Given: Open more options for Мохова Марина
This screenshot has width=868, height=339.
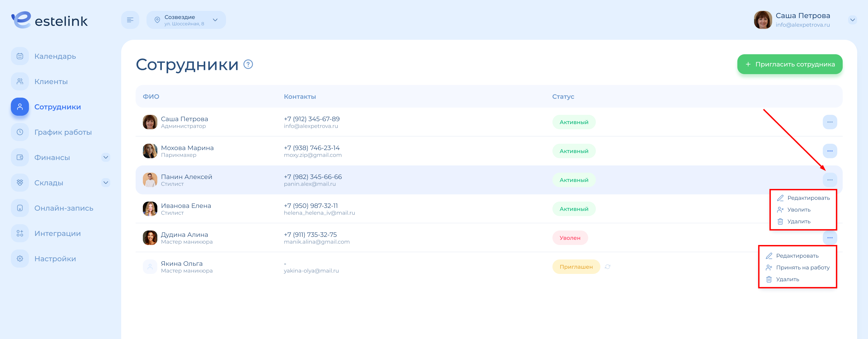Looking at the screenshot, I should point(830,151).
